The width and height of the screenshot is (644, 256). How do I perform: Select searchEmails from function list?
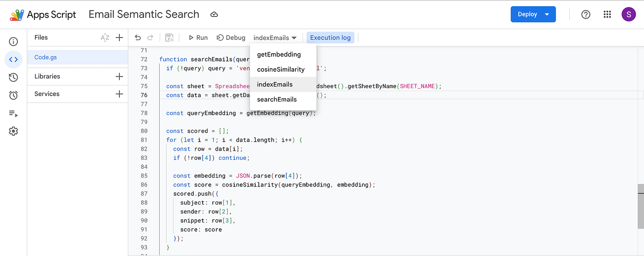[x=283, y=100]
